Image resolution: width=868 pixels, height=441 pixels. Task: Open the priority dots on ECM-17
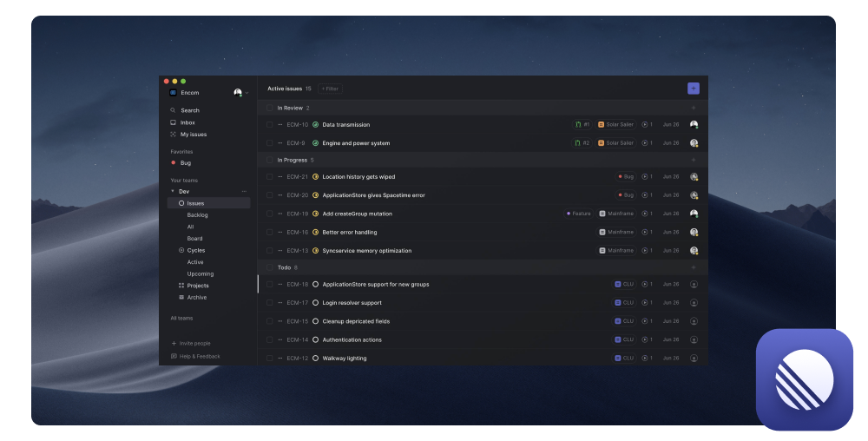tap(280, 303)
